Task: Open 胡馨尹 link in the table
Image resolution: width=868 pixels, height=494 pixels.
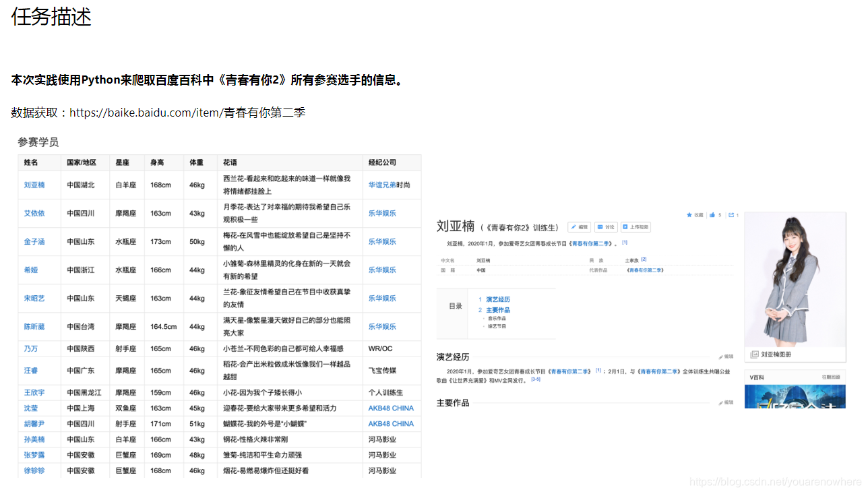Action: (34, 423)
